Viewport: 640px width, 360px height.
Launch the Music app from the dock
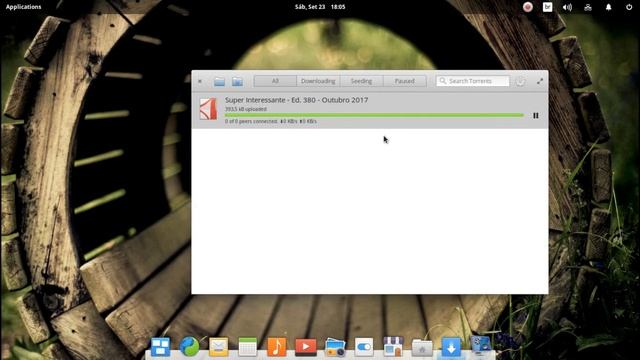click(276, 347)
